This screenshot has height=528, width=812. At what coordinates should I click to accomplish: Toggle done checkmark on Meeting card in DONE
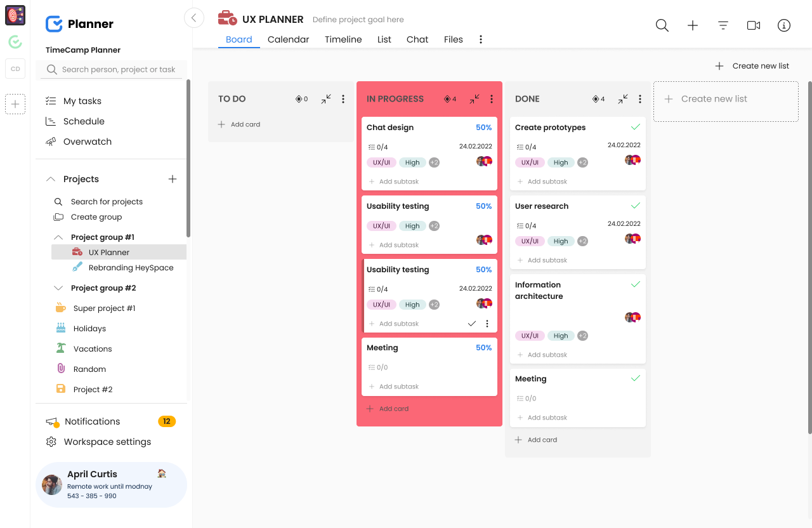pyautogui.click(x=636, y=378)
